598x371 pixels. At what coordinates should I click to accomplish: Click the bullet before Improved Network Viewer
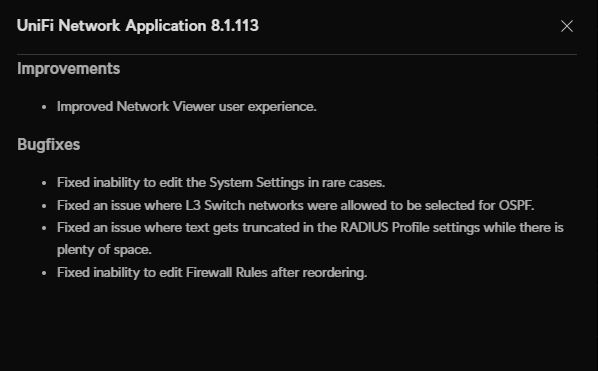coord(44,107)
